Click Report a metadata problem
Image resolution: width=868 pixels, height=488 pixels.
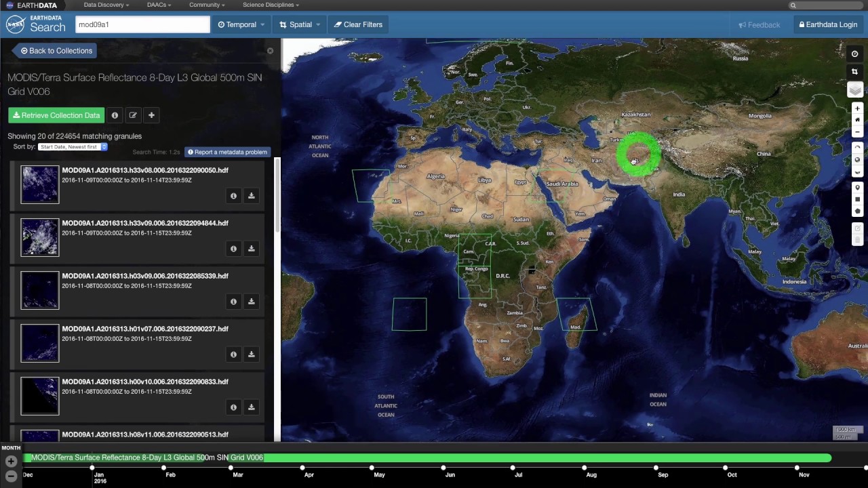(227, 152)
